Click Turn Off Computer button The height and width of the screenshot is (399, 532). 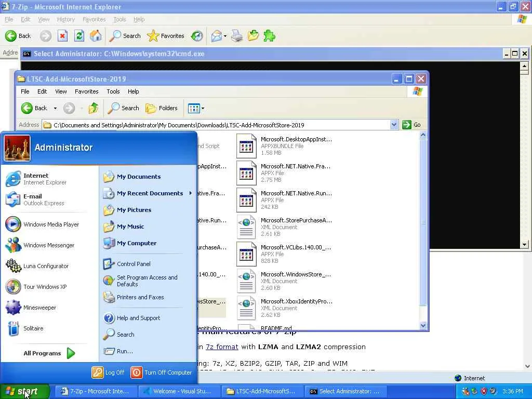click(x=161, y=372)
